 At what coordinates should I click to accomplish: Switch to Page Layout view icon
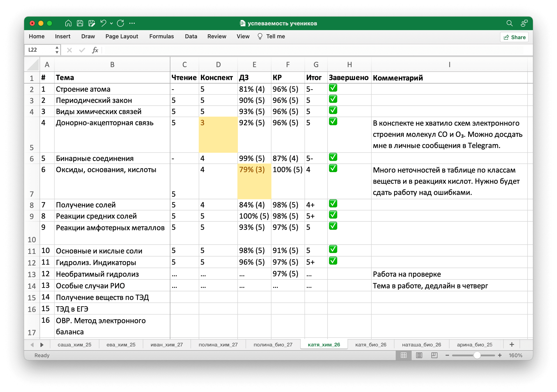click(x=419, y=355)
